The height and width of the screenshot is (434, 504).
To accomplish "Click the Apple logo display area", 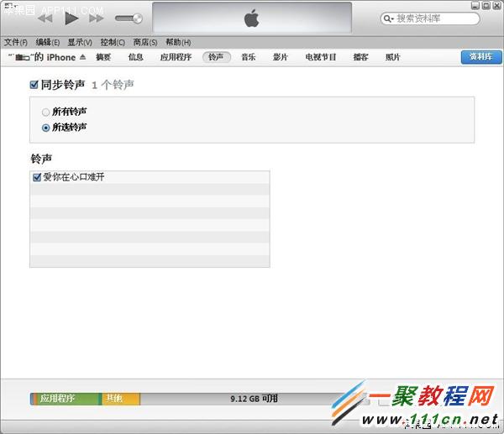I will click(x=252, y=18).
